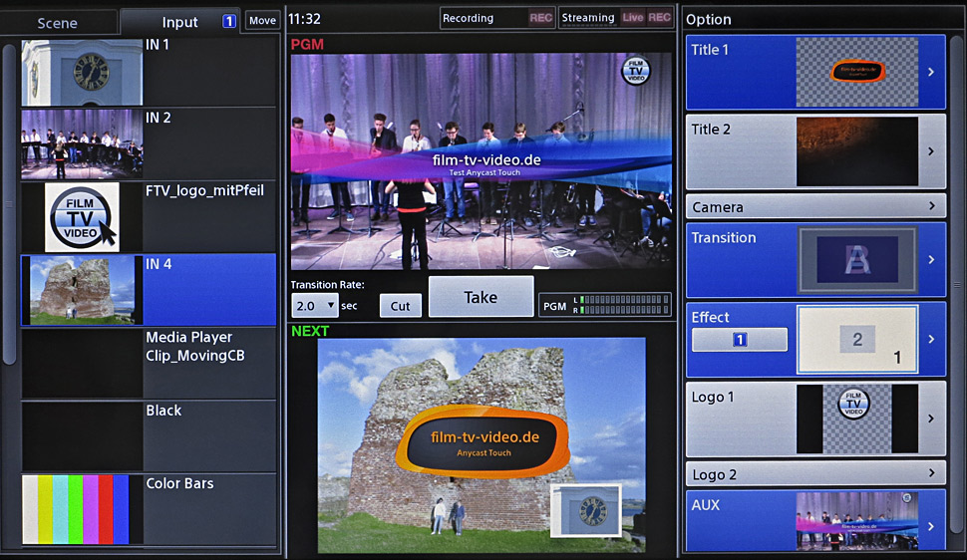Click the Title 1 orange badge preview

(856, 72)
